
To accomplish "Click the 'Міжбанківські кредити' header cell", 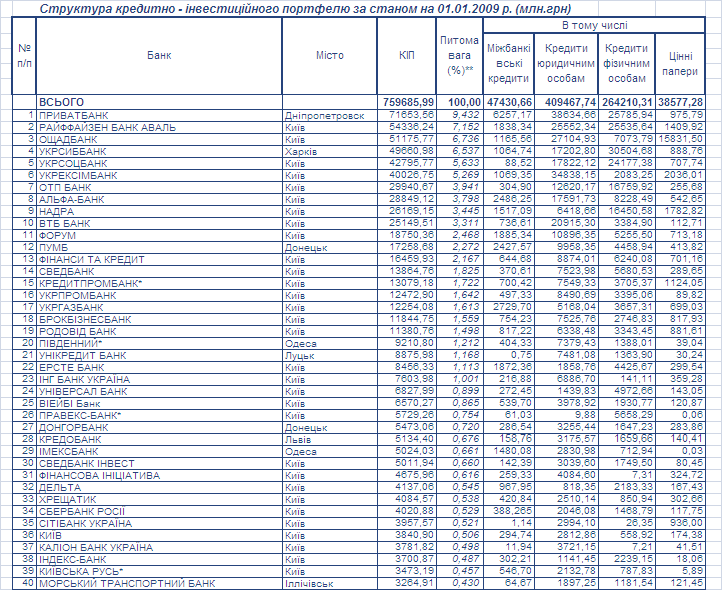I will (x=508, y=64).
